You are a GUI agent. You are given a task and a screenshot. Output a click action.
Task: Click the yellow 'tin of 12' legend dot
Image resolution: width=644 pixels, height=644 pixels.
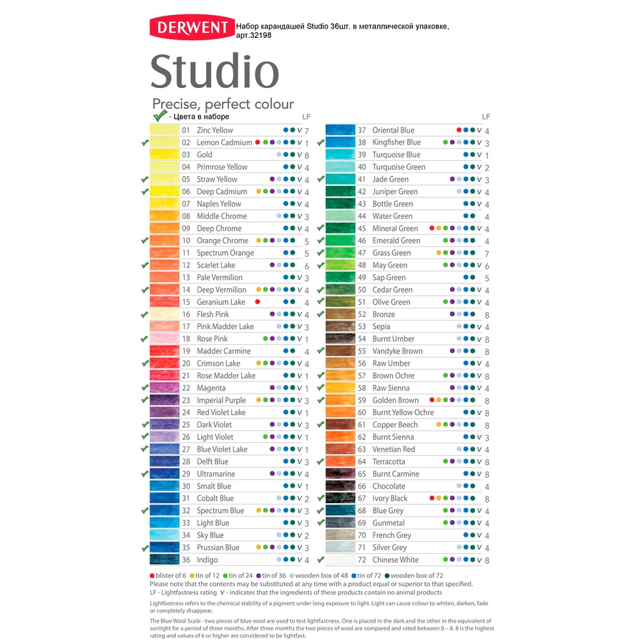(x=192, y=576)
